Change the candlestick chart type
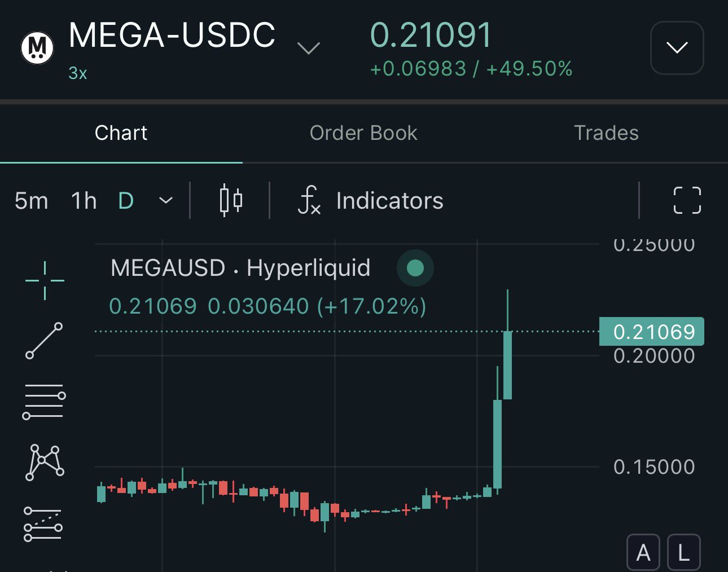 pyautogui.click(x=230, y=200)
